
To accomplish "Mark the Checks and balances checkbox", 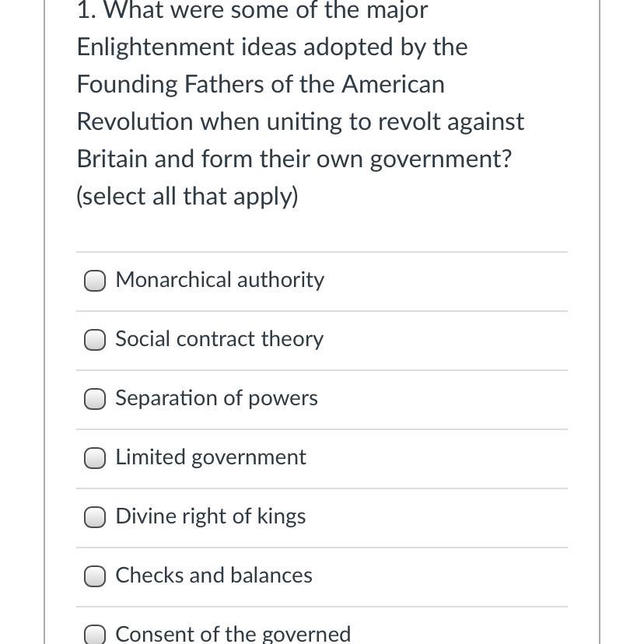I will pos(95,576).
